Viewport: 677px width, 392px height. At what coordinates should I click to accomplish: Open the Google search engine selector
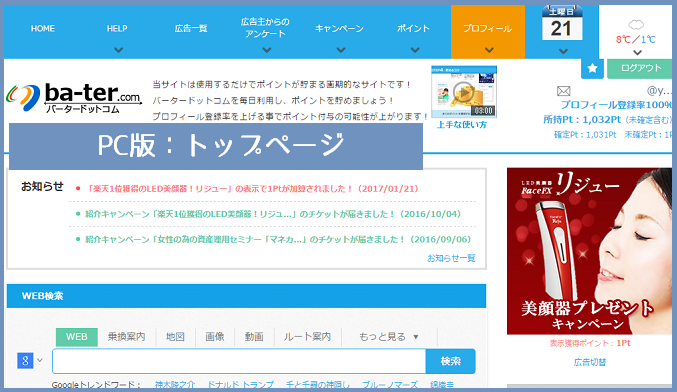coord(30,360)
